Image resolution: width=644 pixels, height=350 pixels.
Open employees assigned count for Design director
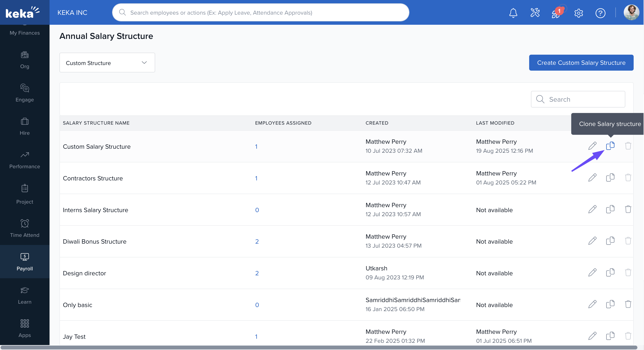257,273
